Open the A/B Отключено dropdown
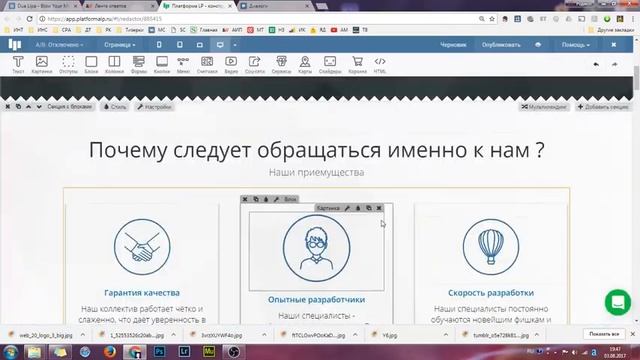The height and width of the screenshot is (360, 640). tap(60, 45)
